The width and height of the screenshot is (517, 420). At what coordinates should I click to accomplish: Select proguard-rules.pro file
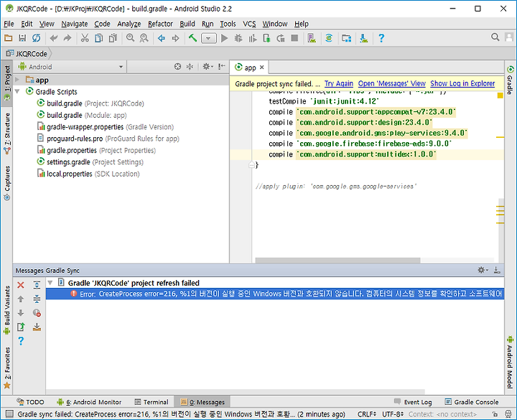click(108, 139)
